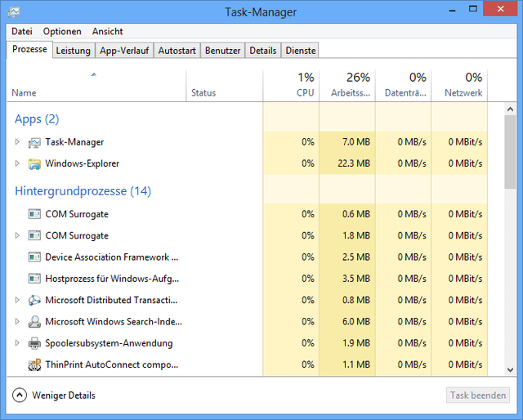Click the Windows-Explorer folder icon
This screenshot has height=420, width=523.
tap(34, 163)
